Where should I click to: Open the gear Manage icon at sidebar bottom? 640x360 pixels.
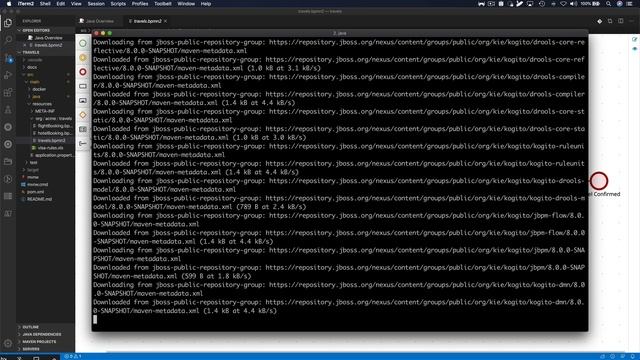8,344
